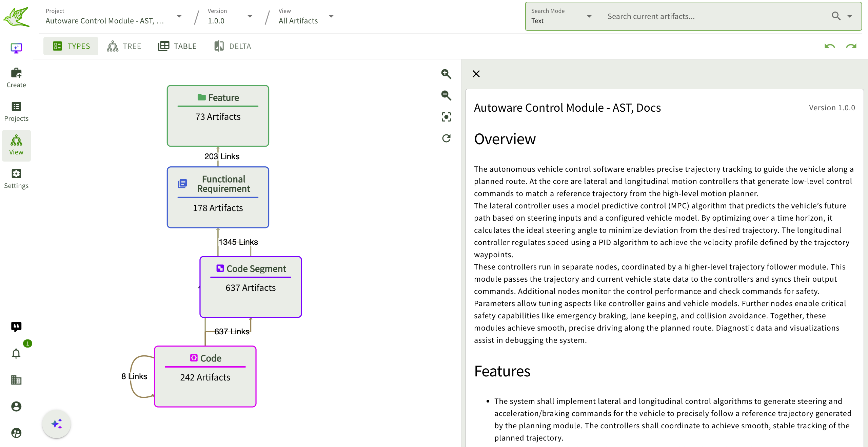Open the feedback quote bubble icon
868x447 pixels.
pos(16,327)
